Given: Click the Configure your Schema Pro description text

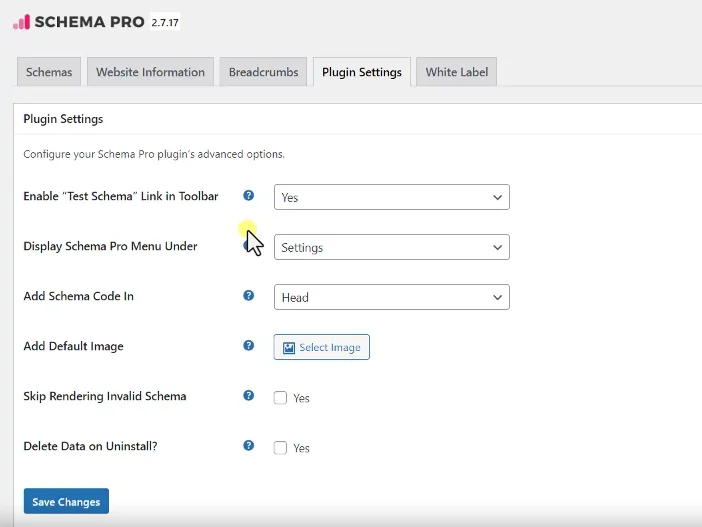Looking at the screenshot, I should pyautogui.click(x=154, y=154).
